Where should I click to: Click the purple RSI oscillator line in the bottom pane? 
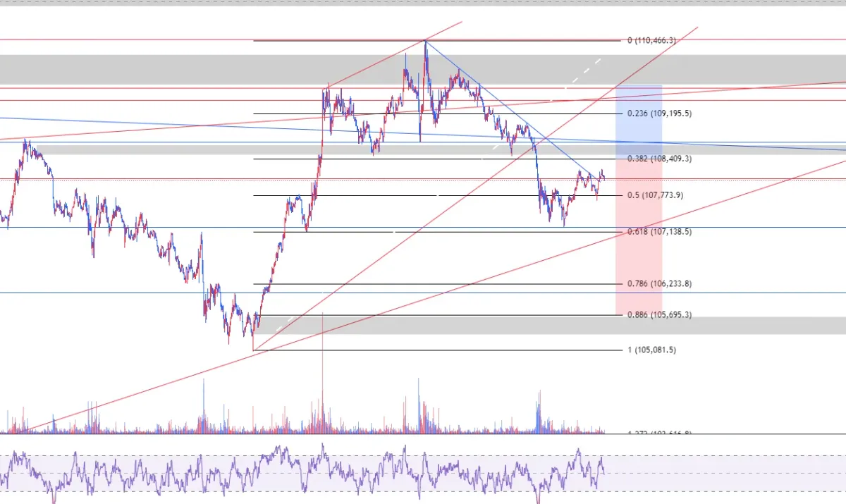[302, 472]
